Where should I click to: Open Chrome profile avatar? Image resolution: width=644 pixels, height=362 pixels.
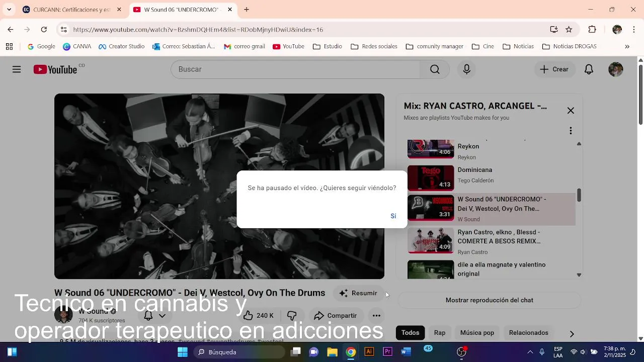[x=617, y=30]
